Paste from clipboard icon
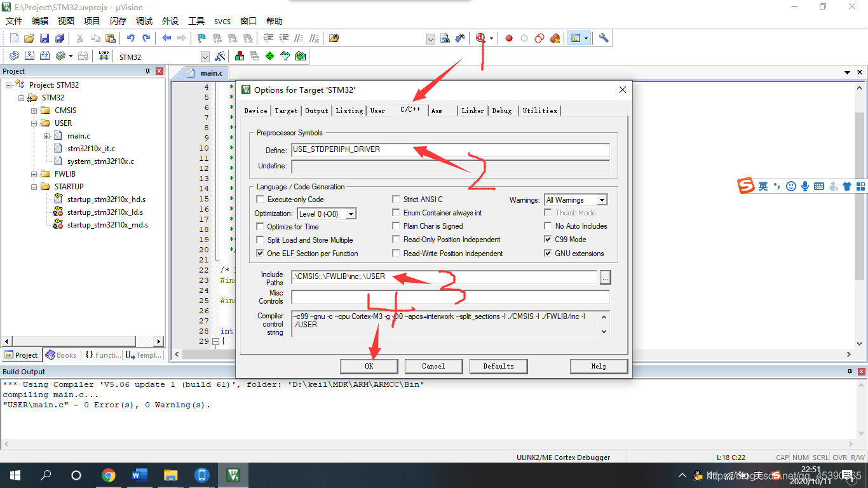868x488 pixels. pos(111,38)
